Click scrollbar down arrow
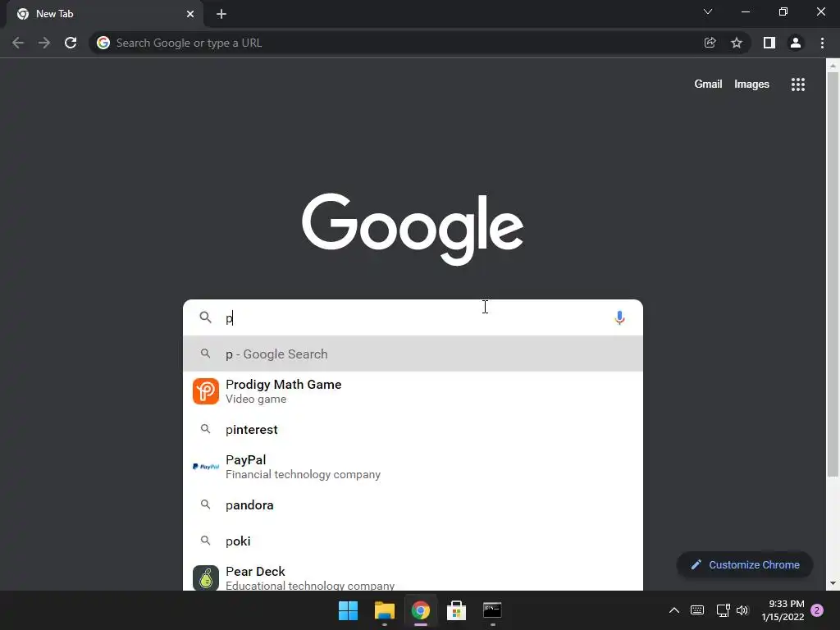 [833, 583]
